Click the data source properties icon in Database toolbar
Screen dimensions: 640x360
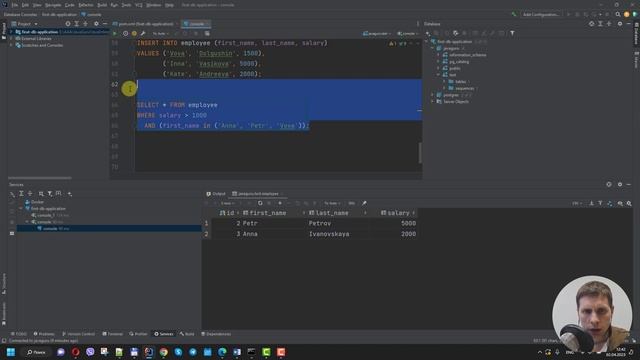(x=456, y=33)
